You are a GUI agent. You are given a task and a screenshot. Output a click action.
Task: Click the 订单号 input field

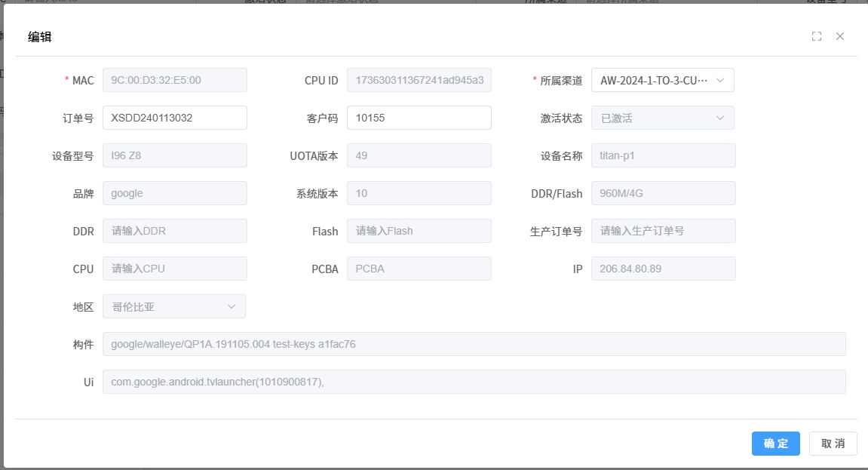(x=174, y=118)
